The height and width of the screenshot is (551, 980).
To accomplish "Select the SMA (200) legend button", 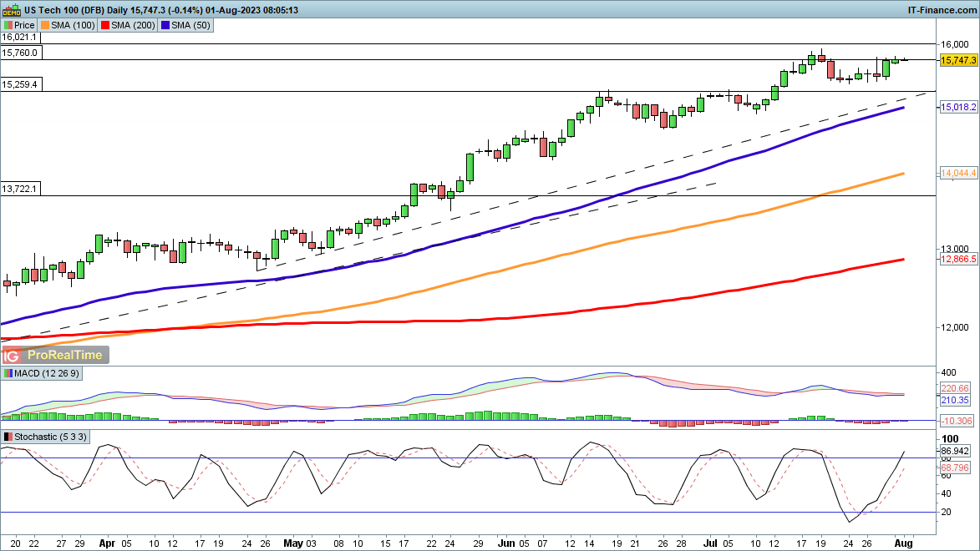I will click(x=128, y=25).
